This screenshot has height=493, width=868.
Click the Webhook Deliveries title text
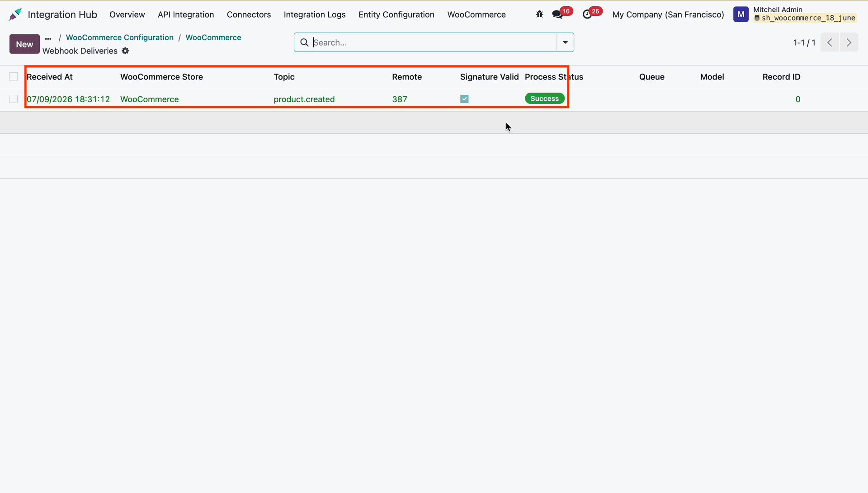tap(80, 51)
